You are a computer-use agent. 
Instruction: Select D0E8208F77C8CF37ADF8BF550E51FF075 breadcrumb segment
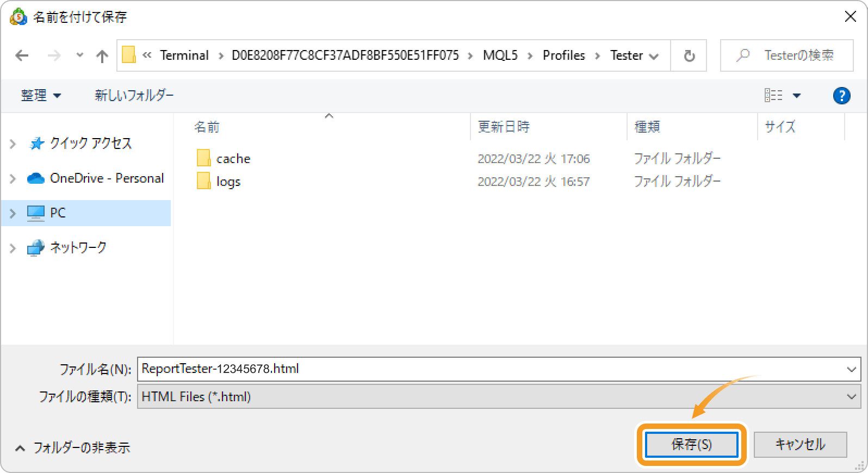point(345,55)
